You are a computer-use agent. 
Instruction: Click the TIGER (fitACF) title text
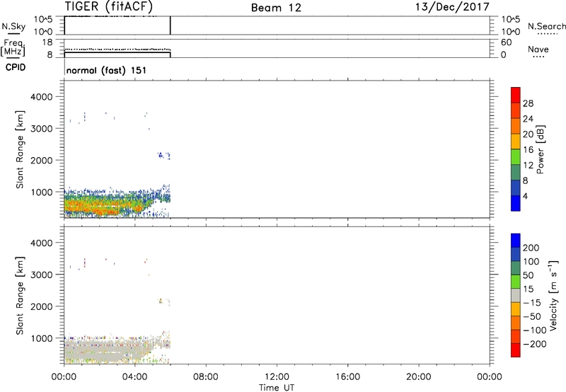click(x=109, y=7)
